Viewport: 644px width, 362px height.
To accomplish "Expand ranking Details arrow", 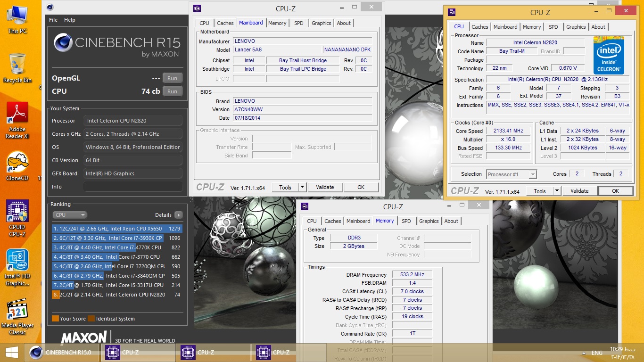I will tap(178, 215).
